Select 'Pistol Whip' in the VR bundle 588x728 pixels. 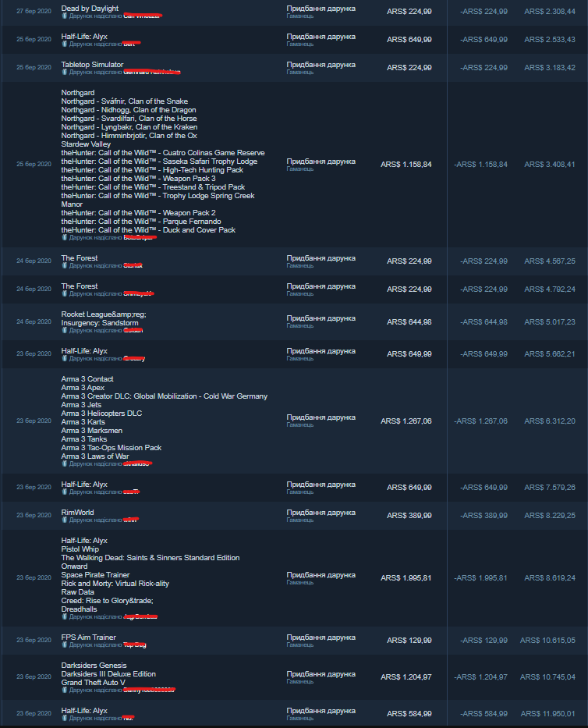click(80, 549)
